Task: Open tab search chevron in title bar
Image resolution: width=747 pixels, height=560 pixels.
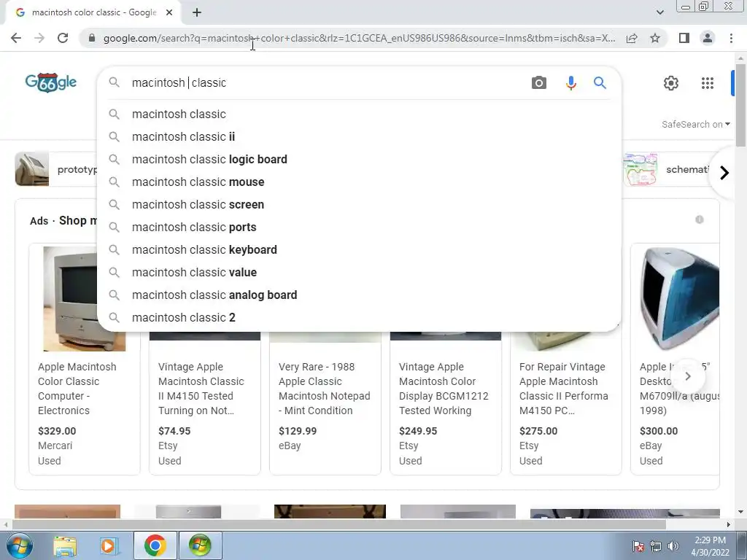Action: pos(659,12)
